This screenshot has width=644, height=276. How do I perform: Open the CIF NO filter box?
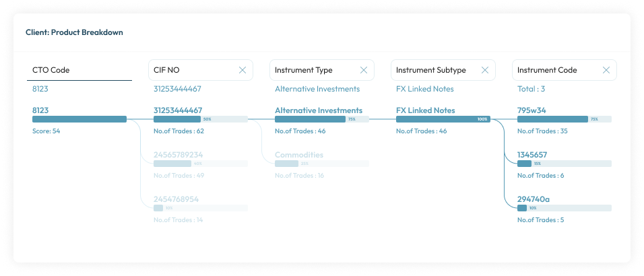[x=192, y=70]
